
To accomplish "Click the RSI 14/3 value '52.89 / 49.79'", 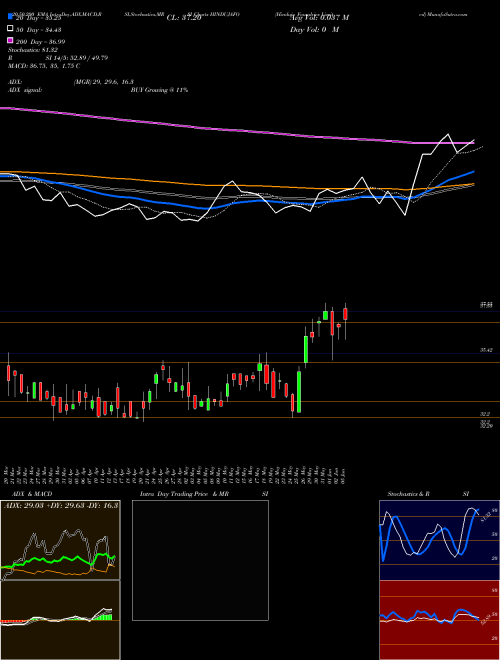I will (88, 58).
